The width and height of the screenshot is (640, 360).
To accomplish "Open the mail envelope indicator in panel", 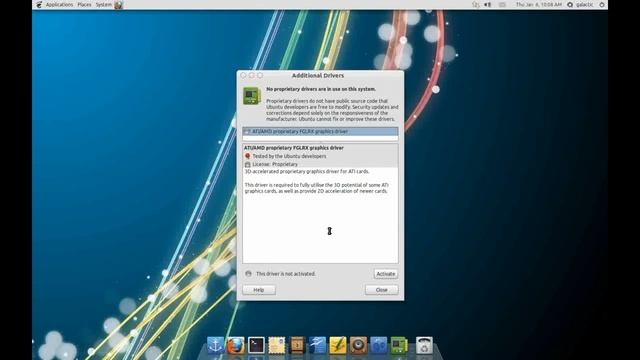I will pyautogui.click(x=502, y=5).
